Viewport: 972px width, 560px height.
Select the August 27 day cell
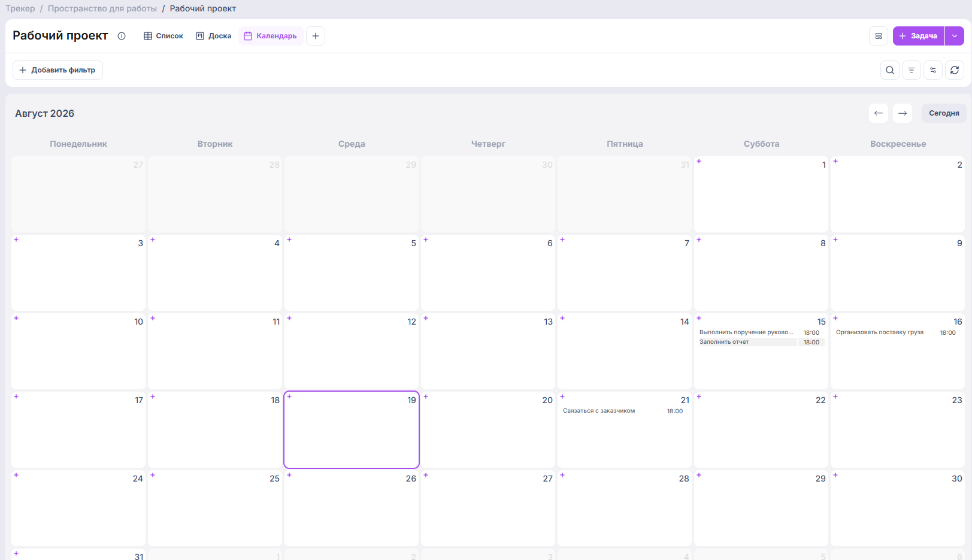click(x=488, y=508)
